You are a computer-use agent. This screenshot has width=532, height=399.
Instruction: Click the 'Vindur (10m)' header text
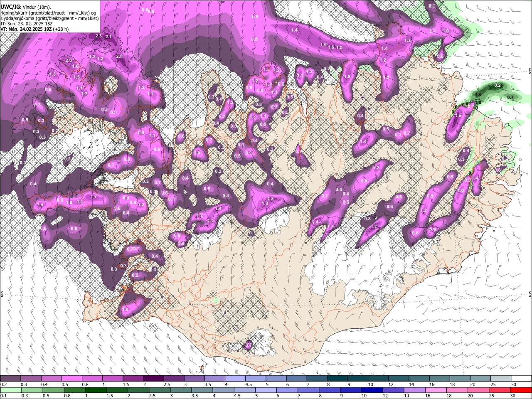[x=37, y=7]
